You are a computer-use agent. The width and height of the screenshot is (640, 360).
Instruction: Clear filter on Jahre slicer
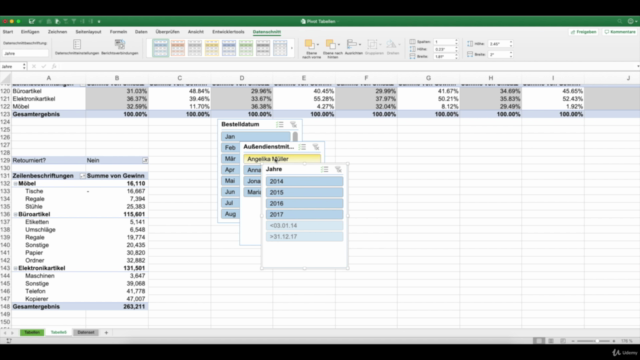[338, 169]
